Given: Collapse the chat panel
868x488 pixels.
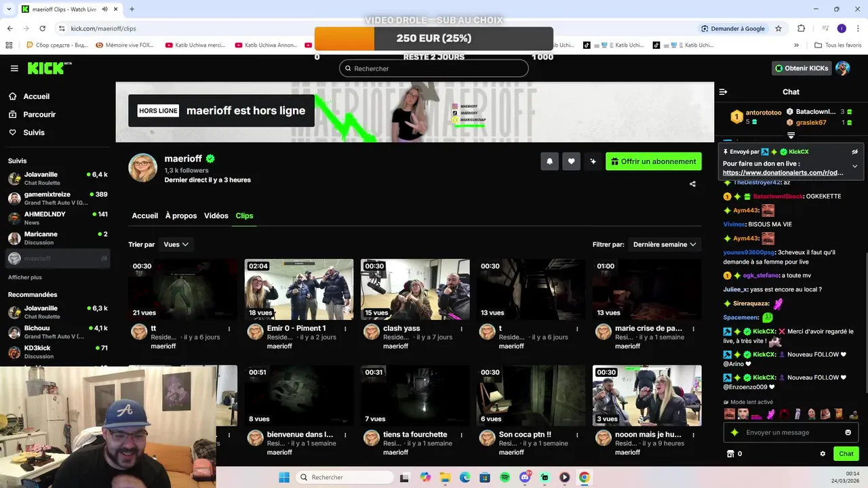Looking at the screenshot, I should (x=723, y=91).
